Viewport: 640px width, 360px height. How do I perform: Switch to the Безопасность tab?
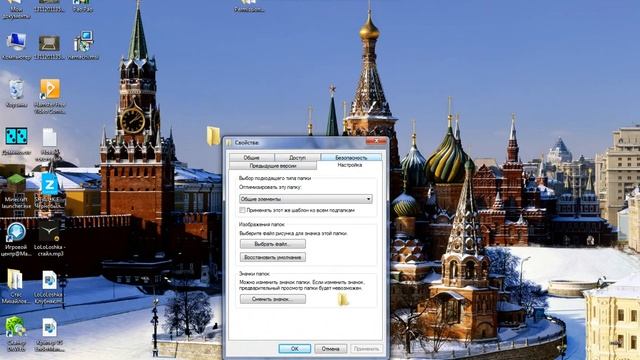click(x=351, y=158)
